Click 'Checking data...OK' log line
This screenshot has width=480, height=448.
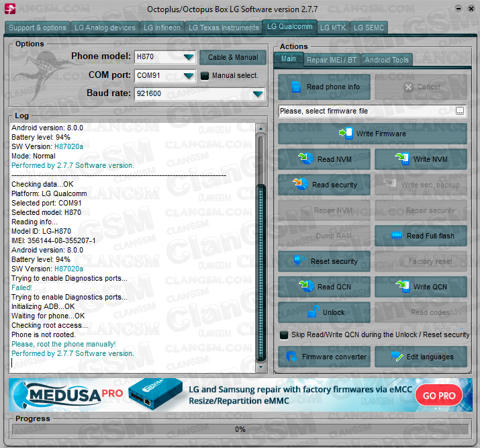pos(42,184)
